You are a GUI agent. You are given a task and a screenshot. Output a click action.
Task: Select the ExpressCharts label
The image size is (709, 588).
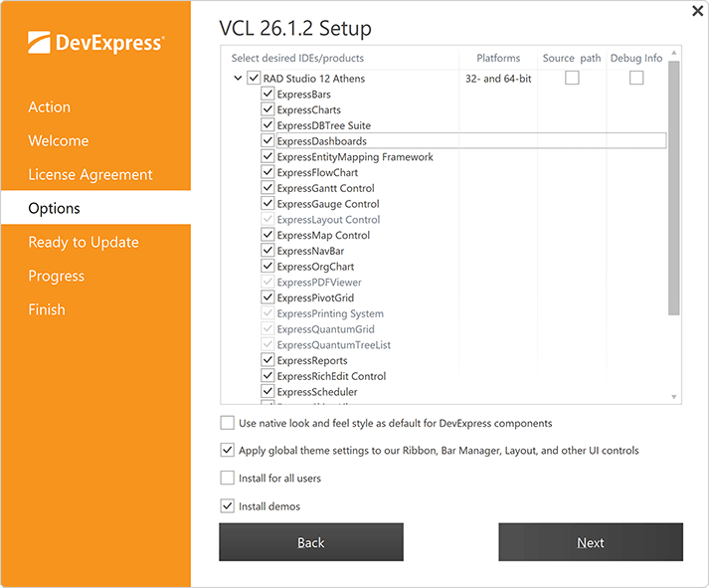(x=309, y=109)
